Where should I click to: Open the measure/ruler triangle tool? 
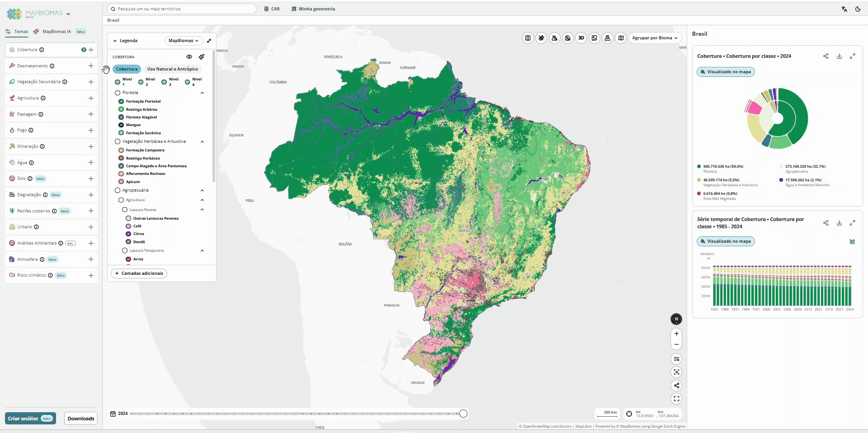(555, 38)
